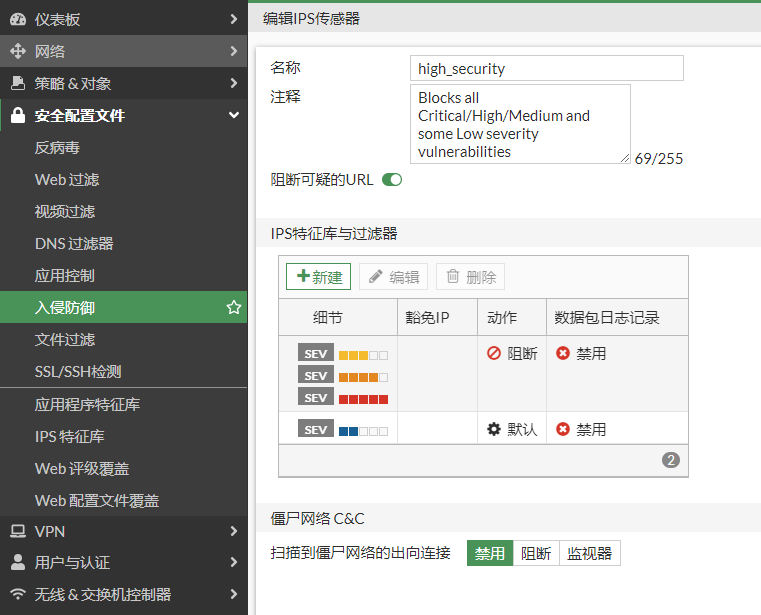Open the DNS过滤器 menu item
Viewport: 761px width, 615px height.
click(74, 244)
